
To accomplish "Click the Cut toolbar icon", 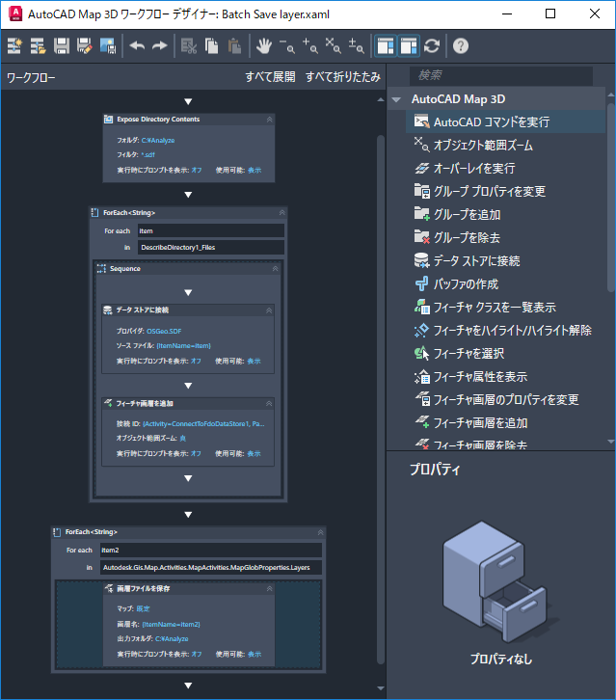I will pyautogui.click(x=188, y=46).
